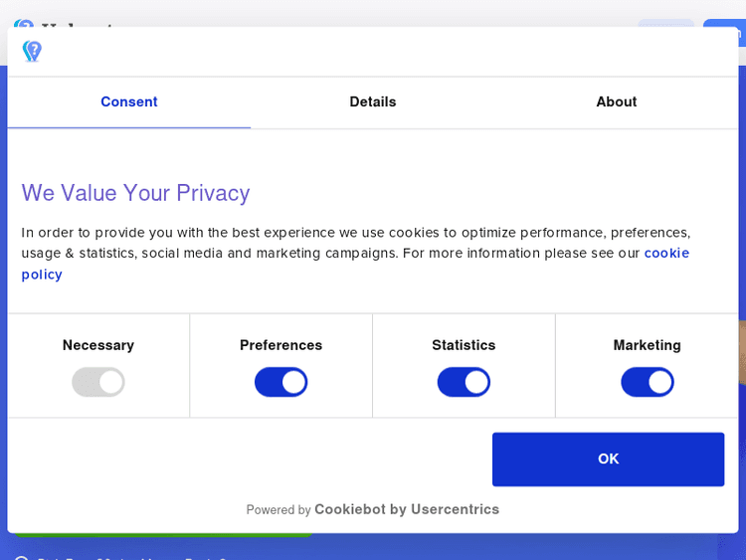This screenshot has width=746, height=560.
Task: Switch to the Consent tab
Action: [128, 101]
